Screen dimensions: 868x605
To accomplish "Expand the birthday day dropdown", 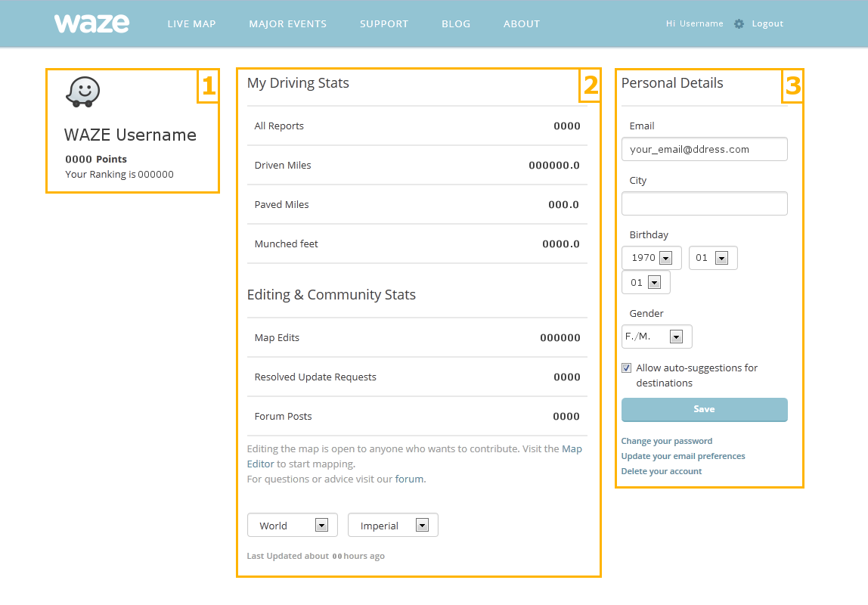I will (645, 282).
